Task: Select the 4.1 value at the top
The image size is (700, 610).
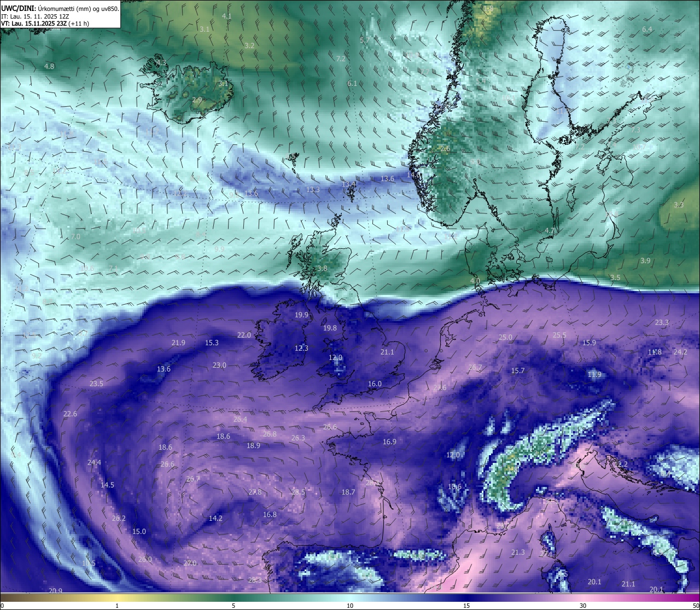Action: [226, 16]
